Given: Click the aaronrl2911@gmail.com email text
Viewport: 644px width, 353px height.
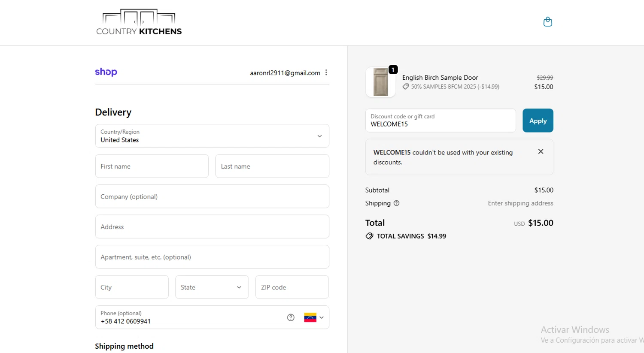Looking at the screenshot, I should [285, 73].
